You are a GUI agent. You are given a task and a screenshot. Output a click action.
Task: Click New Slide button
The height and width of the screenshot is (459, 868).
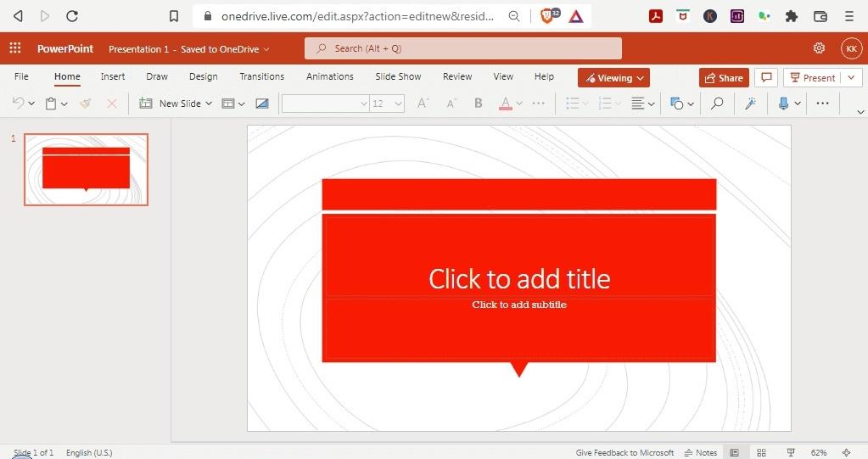click(x=170, y=103)
